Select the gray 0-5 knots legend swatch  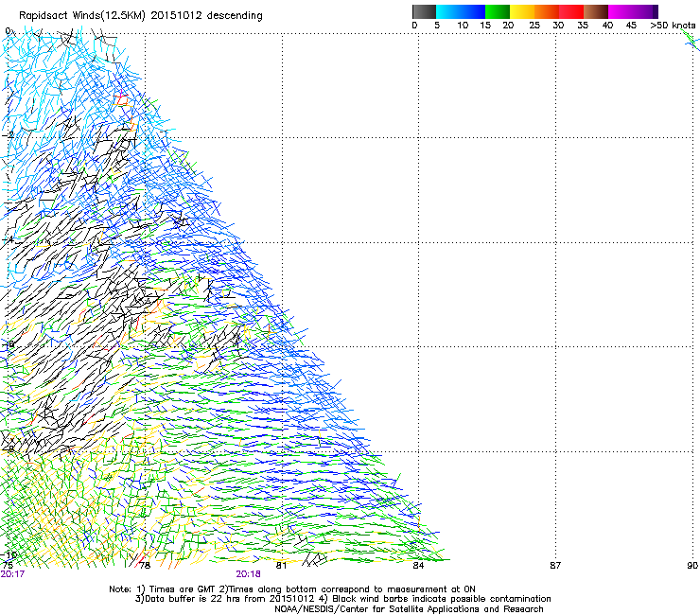click(424, 11)
